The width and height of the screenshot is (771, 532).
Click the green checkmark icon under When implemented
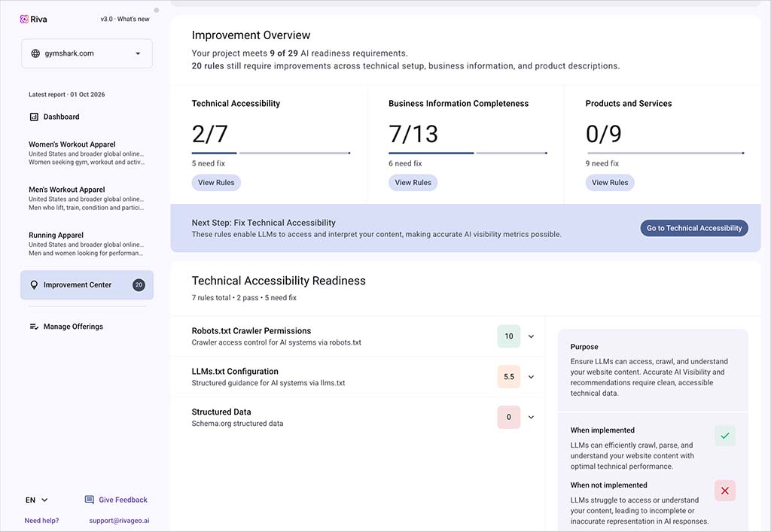[725, 436]
